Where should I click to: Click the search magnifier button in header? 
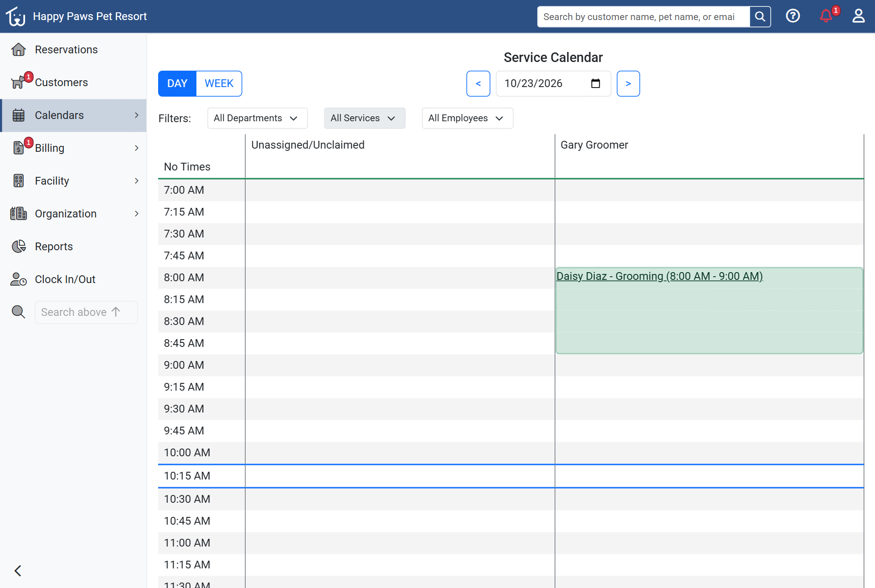[x=760, y=17]
